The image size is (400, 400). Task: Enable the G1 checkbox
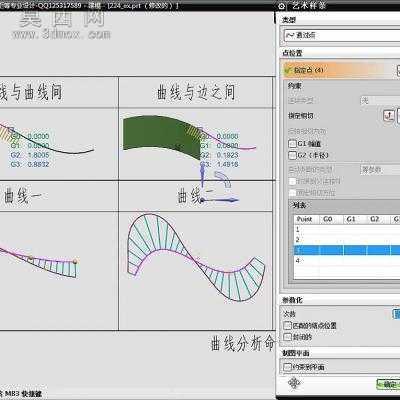(292, 144)
